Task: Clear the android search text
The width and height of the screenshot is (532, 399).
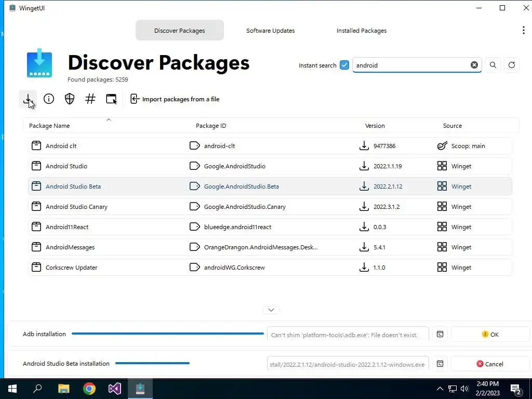Action: 474,65
